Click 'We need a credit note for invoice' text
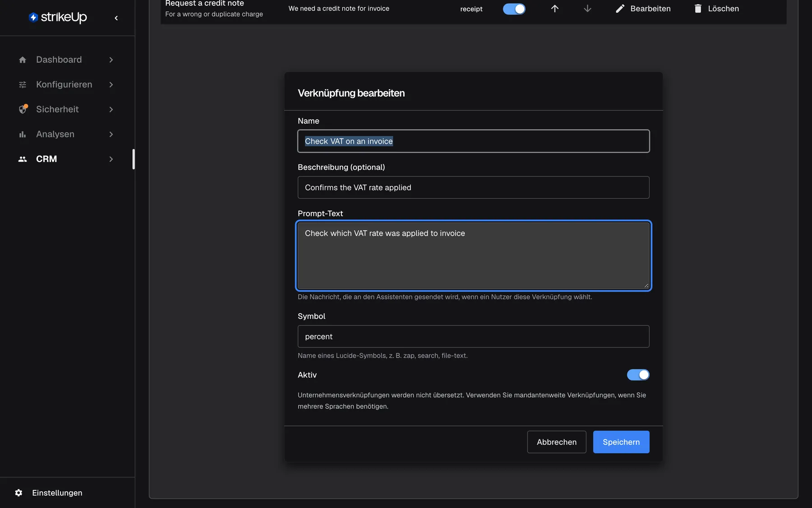This screenshot has width=812, height=508. (339, 9)
